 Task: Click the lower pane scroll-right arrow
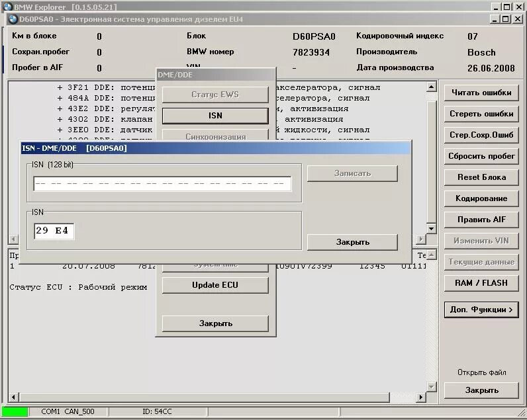click(x=421, y=398)
